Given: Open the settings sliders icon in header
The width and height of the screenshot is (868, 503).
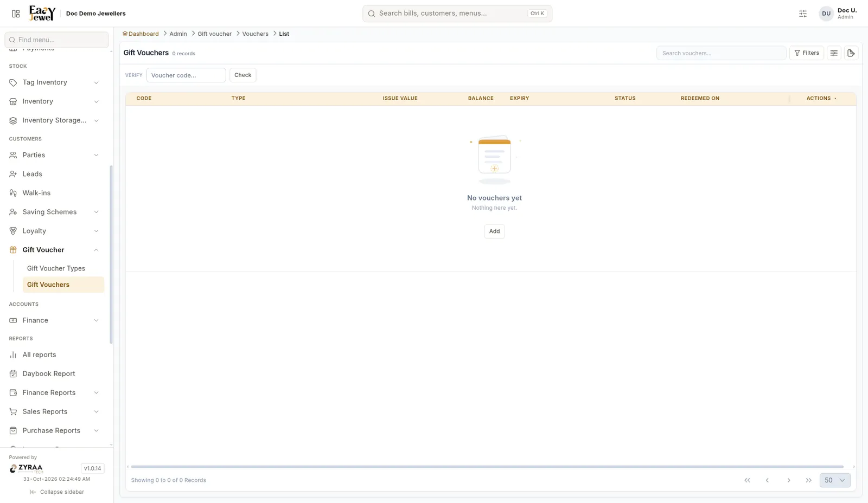Looking at the screenshot, I should (803, 14).
